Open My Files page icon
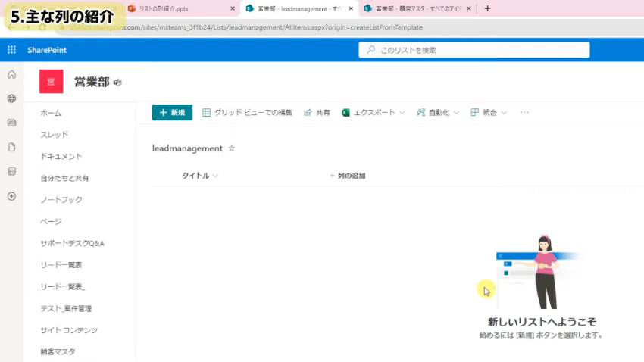644x362 pixels. pyautogui.click(x=11, y=147)
